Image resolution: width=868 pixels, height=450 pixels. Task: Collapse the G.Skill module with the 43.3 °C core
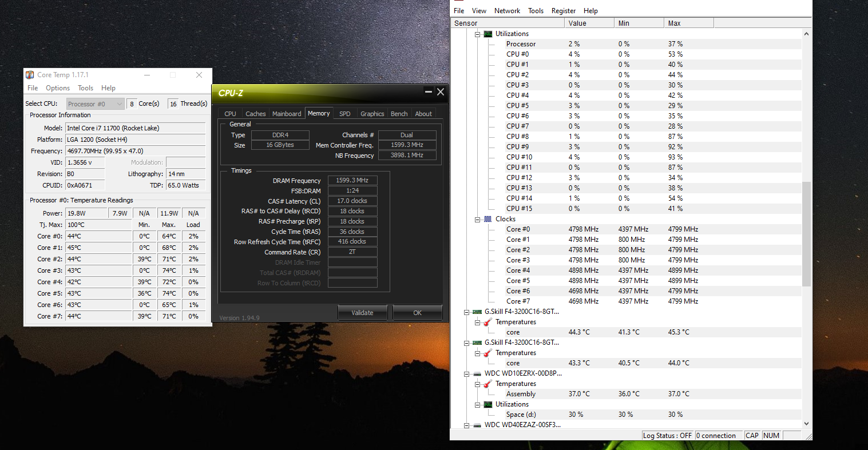467,343
